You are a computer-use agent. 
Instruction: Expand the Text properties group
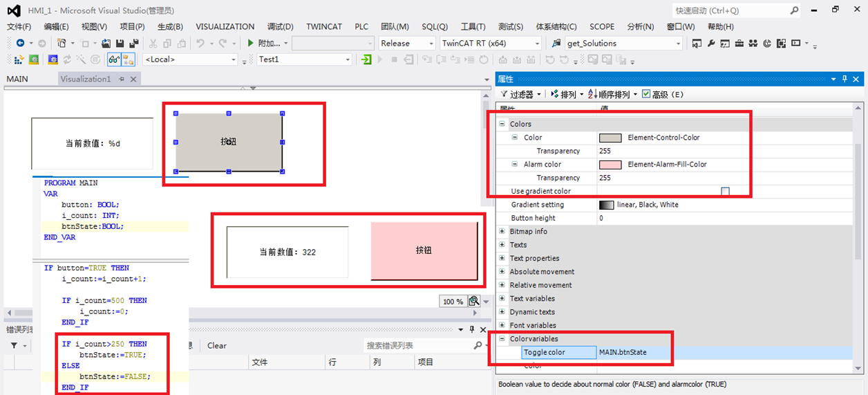pyautogui.click(x=502, y=259)
